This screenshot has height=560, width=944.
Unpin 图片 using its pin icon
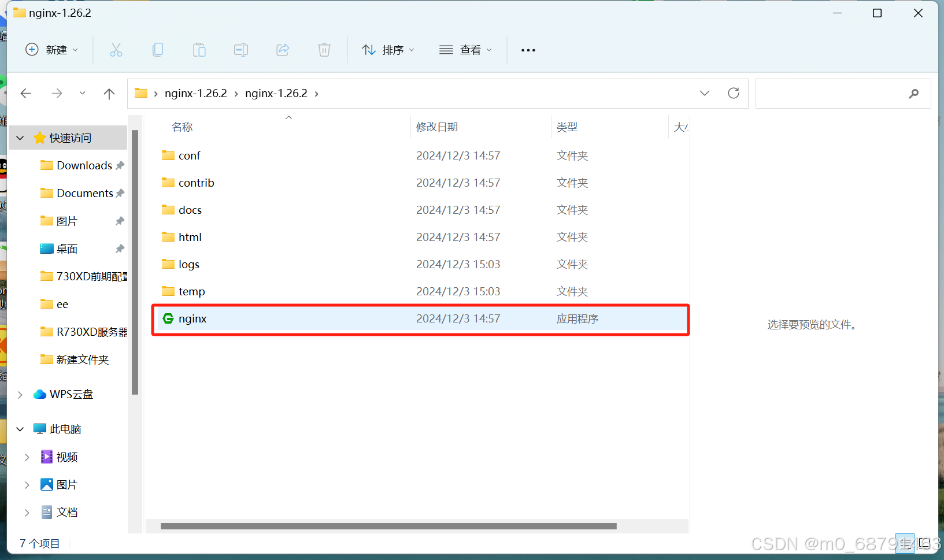(x=120, y=221)
